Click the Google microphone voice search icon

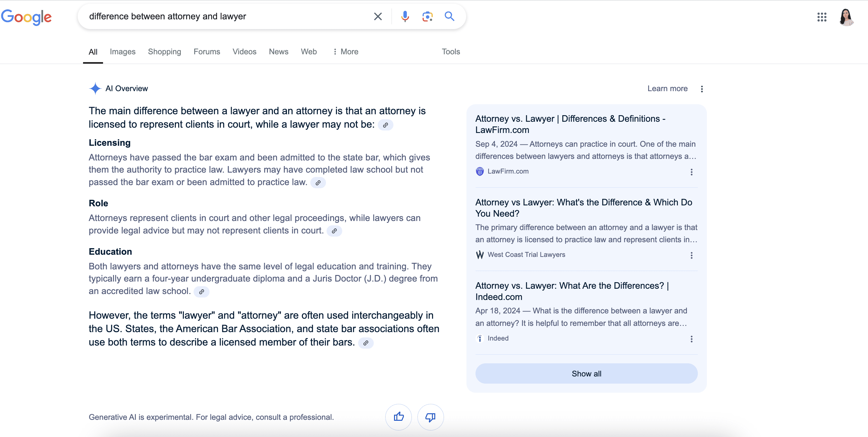click(x=405, y=16)
